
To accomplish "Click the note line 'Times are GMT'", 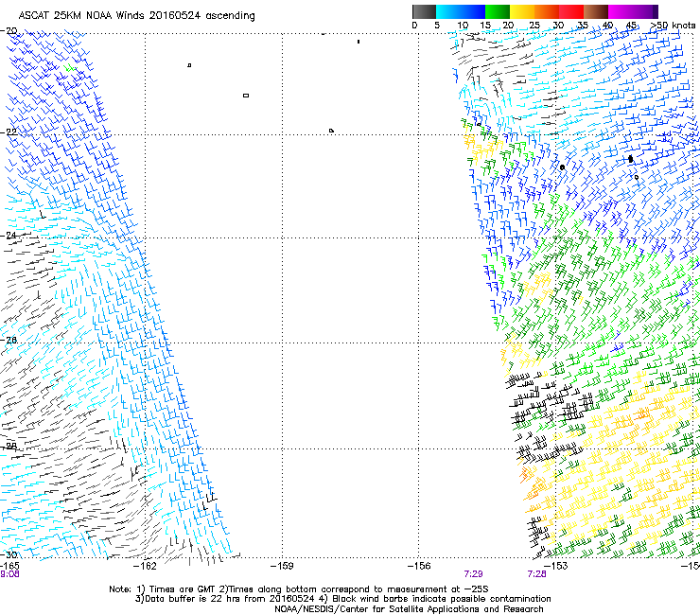I will 182,589.
